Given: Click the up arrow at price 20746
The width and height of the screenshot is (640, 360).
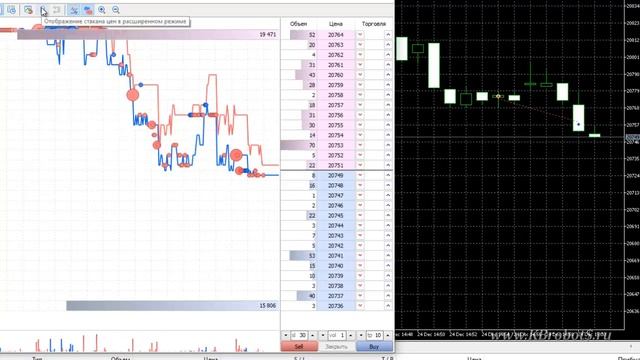Looking at the screenshot, I should (388, 205).
